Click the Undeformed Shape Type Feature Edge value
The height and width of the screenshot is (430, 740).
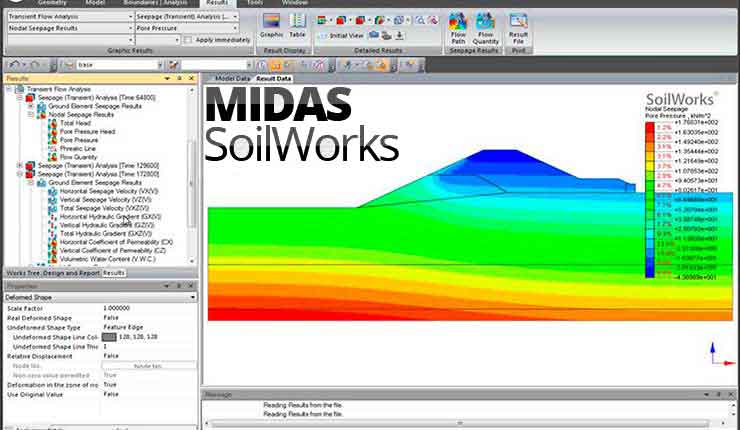click(123, 327)
